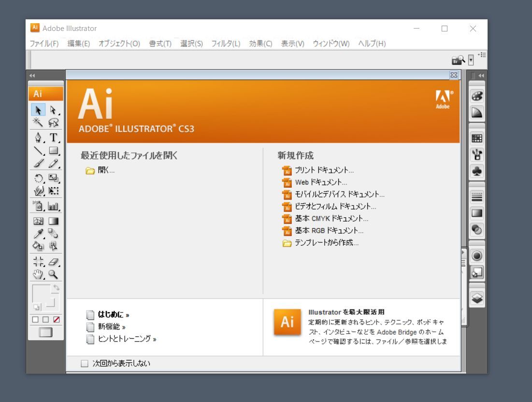
Task: Click the Fill color swatch in the toolbox
Action: 41,292
